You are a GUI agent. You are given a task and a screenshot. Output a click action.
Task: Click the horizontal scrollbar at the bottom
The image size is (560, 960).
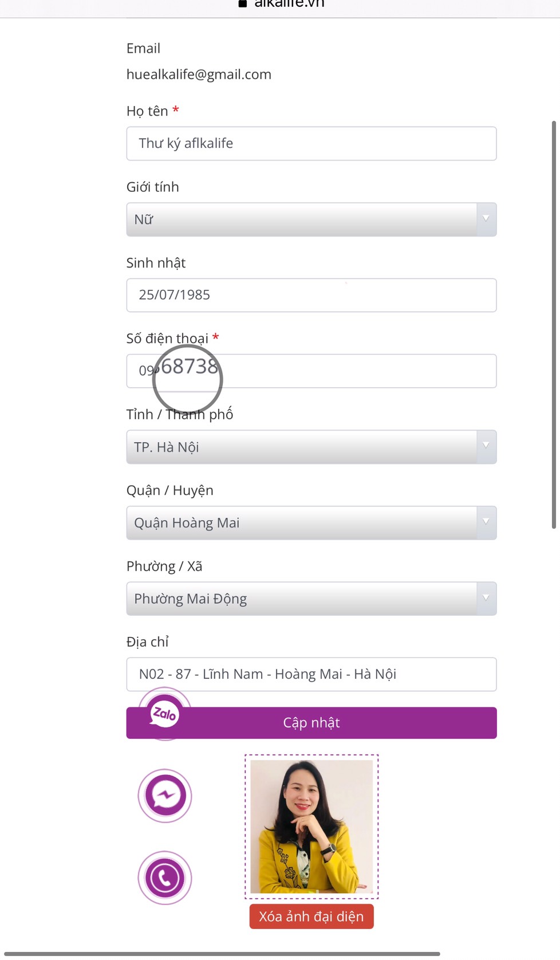(222, 954)
